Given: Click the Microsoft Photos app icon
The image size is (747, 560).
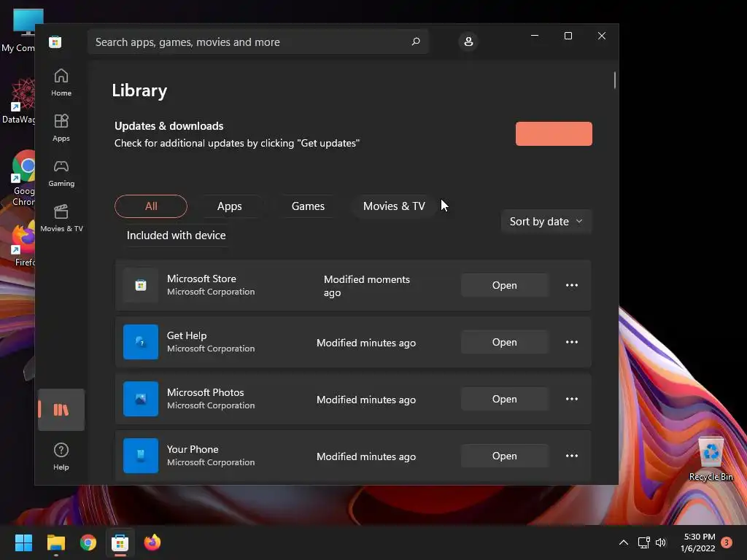Looking at the screenshot, I should [141, 399].
